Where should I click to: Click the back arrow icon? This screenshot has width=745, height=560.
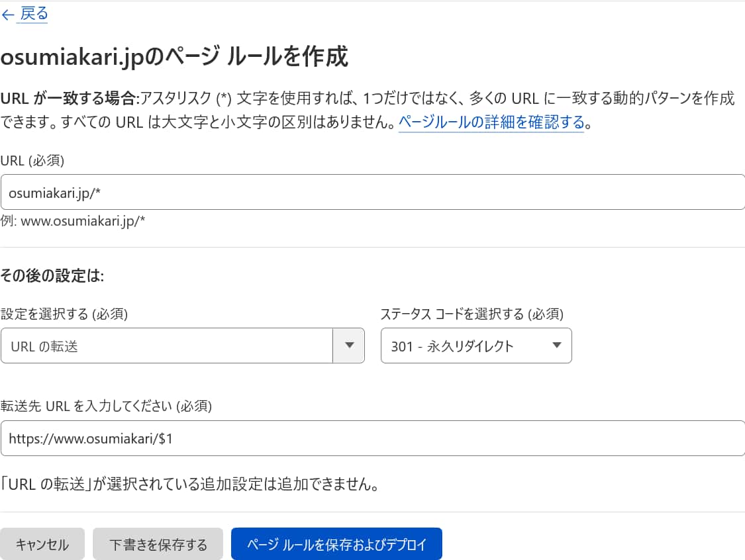coord(8,15)
